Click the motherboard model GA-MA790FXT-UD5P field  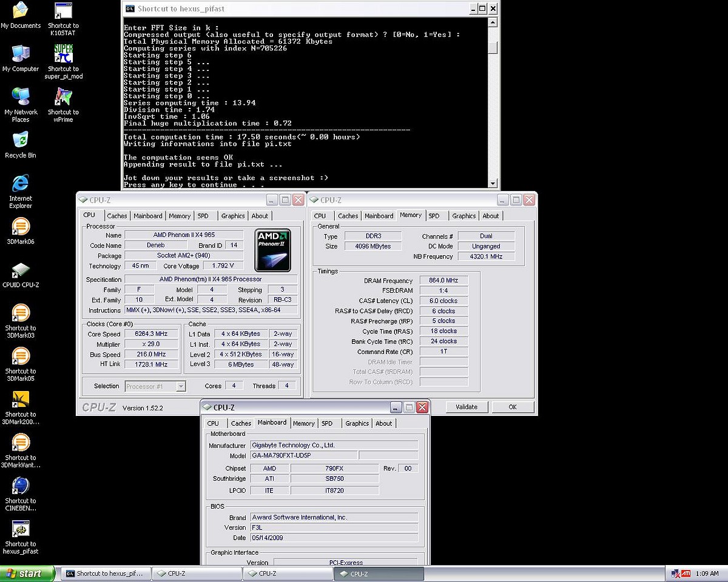tap(303, 455)
